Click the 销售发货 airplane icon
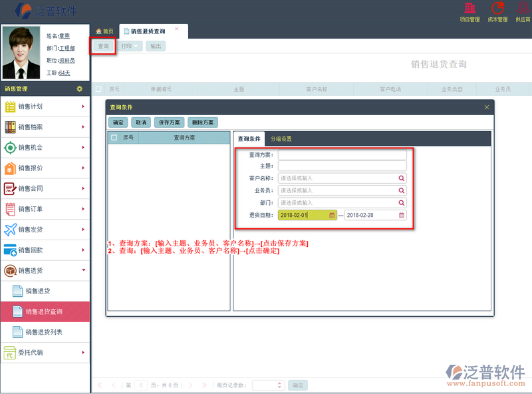 (x=12, y=230)
